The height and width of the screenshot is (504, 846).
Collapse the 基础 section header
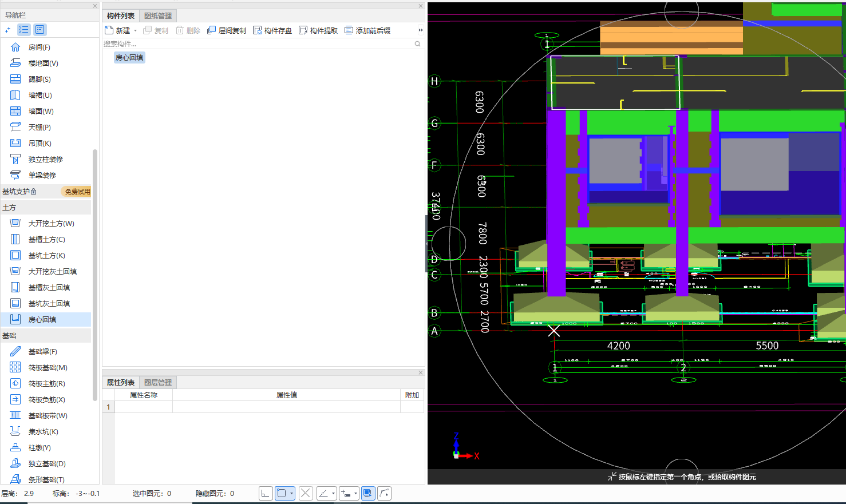[46, 336]
